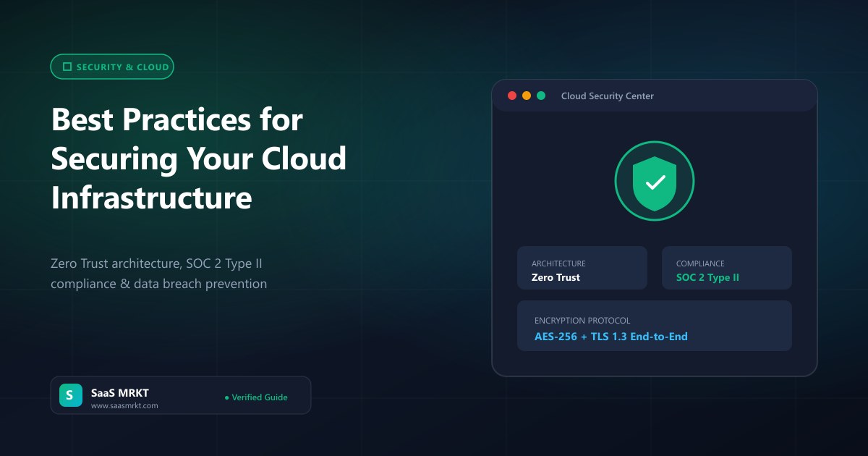Click the Cloud Security Center window title

point(608,96)
